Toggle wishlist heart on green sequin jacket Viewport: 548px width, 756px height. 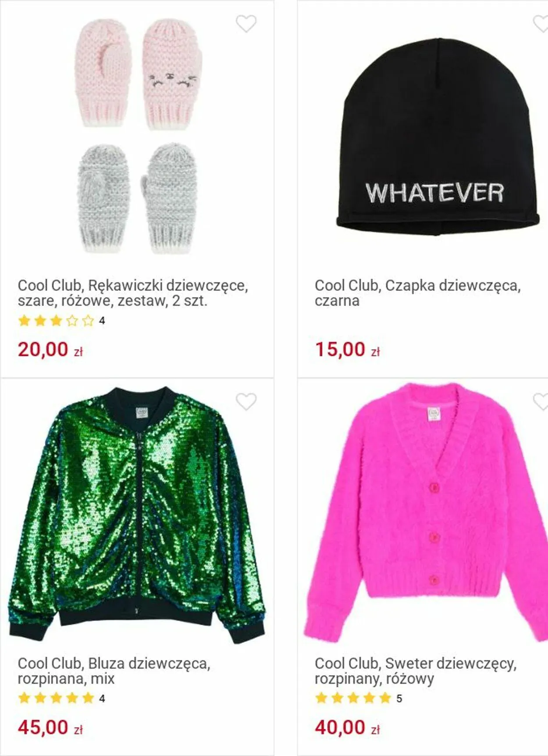(246, 401)
